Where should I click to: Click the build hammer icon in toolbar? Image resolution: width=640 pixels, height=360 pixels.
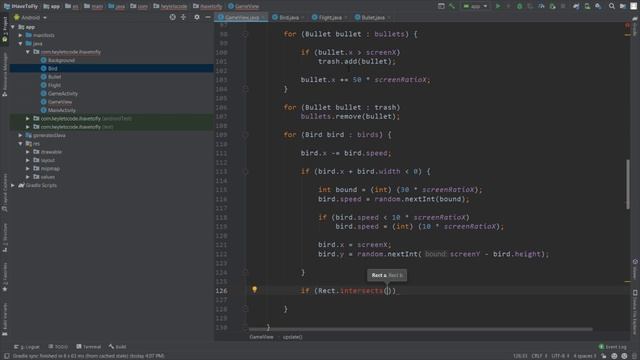(452, 6)
